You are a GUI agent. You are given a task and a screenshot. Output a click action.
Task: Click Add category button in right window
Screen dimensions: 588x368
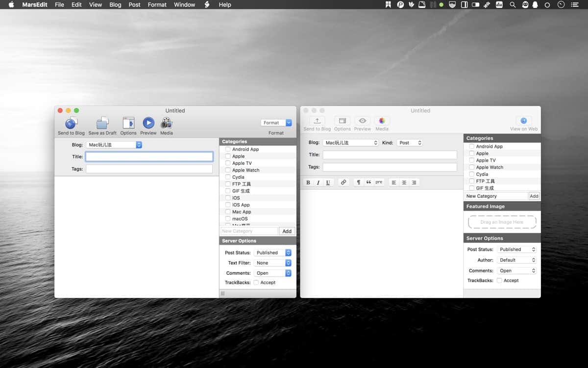coord(534,196)
